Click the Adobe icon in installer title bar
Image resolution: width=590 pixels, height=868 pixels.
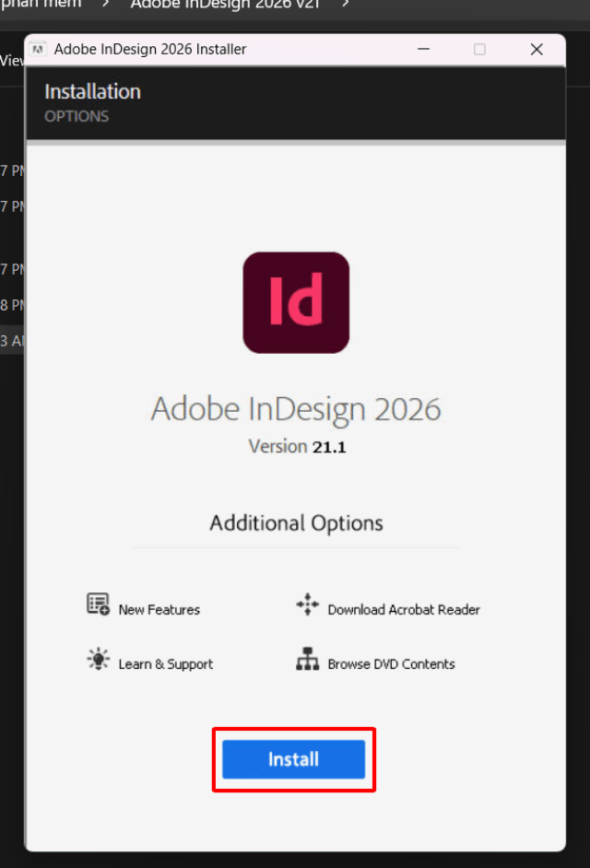[38, 49]
